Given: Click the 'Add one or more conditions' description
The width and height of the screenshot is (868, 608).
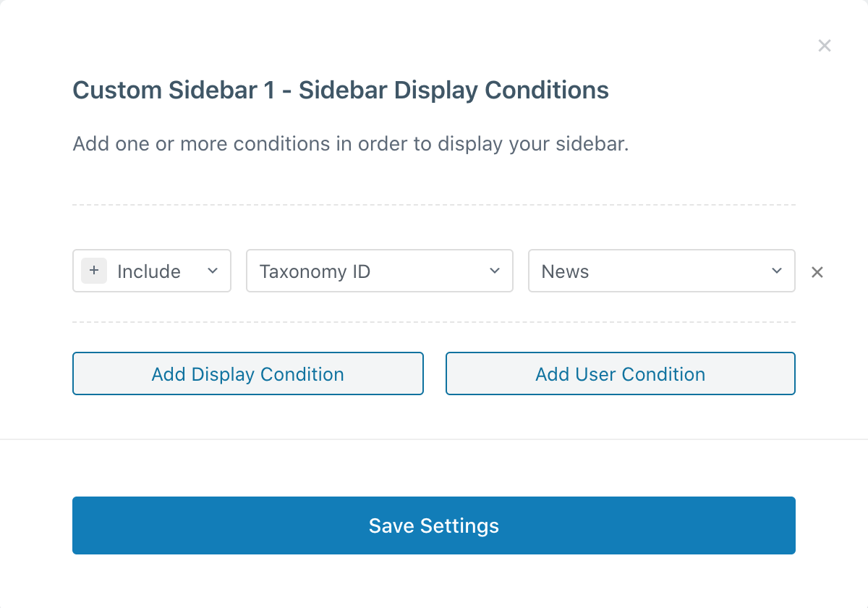Looking at the screenshot, I should pyautogui.click(x=351, y=144).
